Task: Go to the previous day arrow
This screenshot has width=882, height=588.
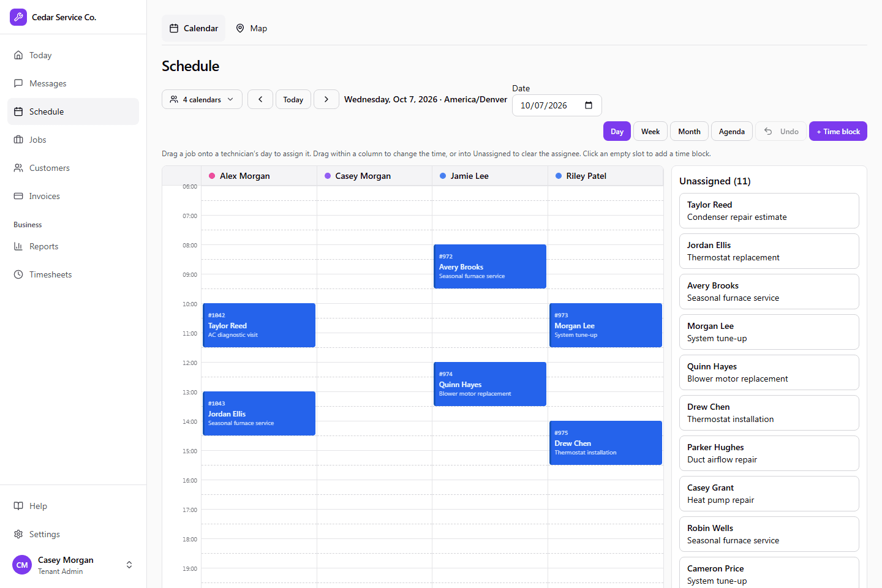Action: pos(260,99)
